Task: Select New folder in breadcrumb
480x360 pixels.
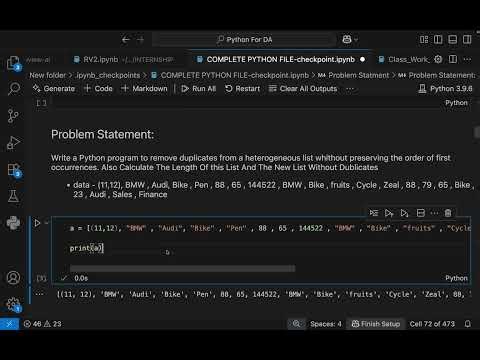Action: tap(47, 75)
